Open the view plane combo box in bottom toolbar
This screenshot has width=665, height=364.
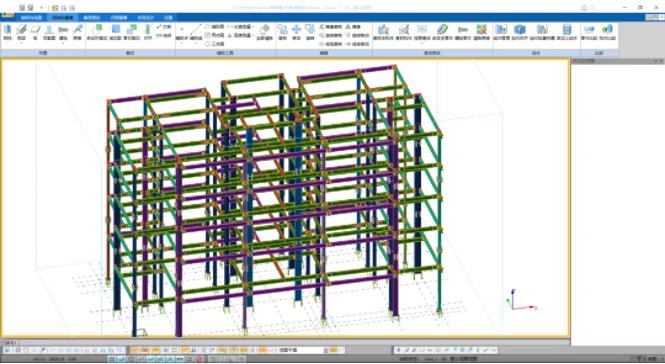pyautogui.click(x=303, y=350)
